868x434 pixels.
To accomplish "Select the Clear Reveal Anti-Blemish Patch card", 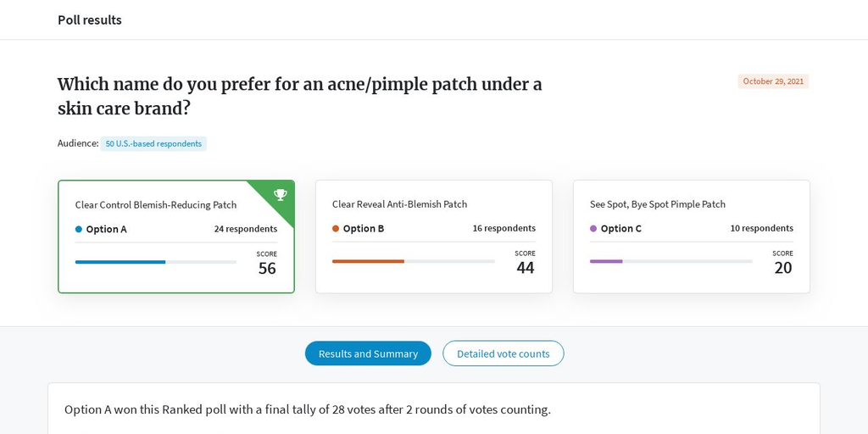I will pos(434,236).
